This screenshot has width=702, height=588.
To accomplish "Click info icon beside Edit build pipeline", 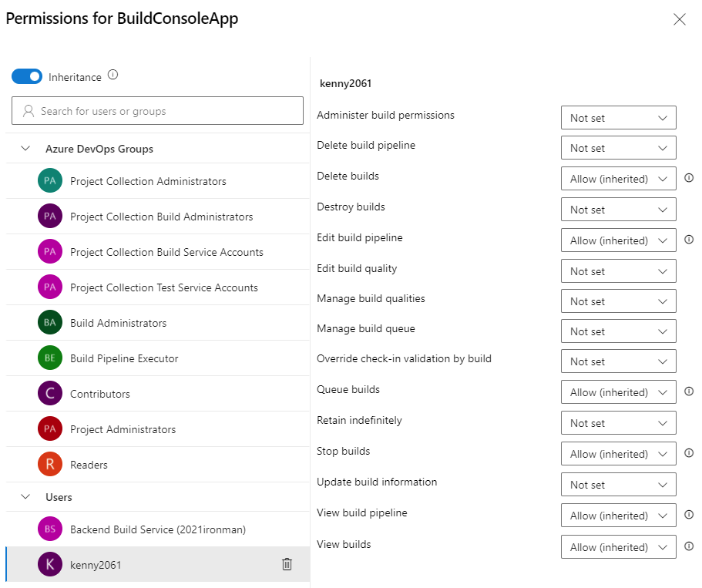I will 689,240.
